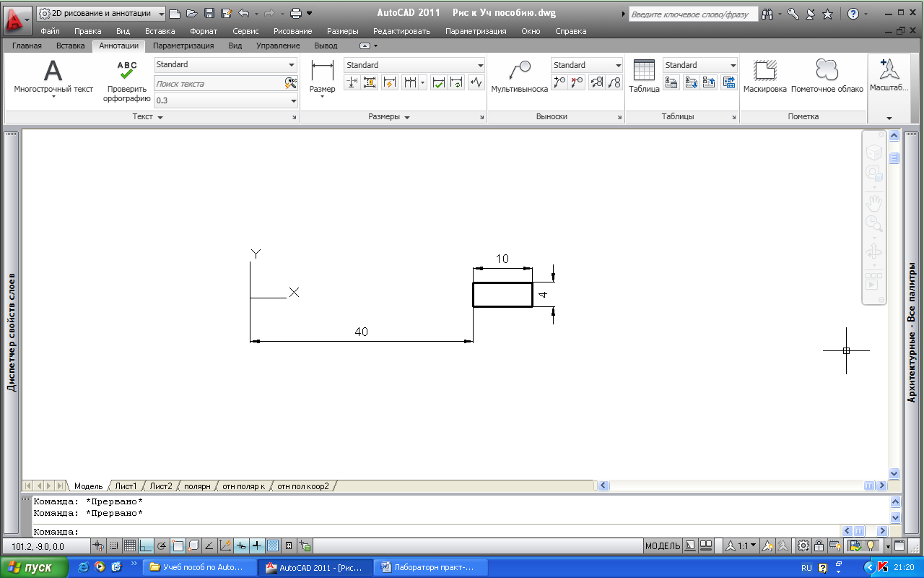Click the dimension break icon in Размеры panel
Image resolution: width=924 pixels, height=578 pixels.
[351, 82]
